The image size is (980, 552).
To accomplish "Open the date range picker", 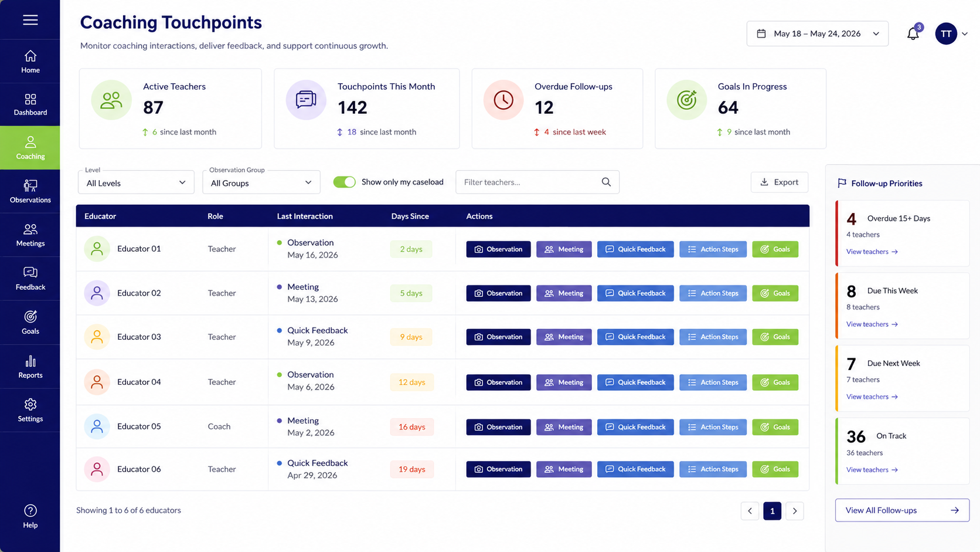I will [x=817, y=33].
